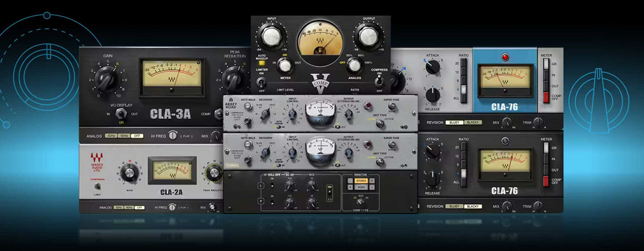Click COMP OFF on the upper CLA-76

546,97
